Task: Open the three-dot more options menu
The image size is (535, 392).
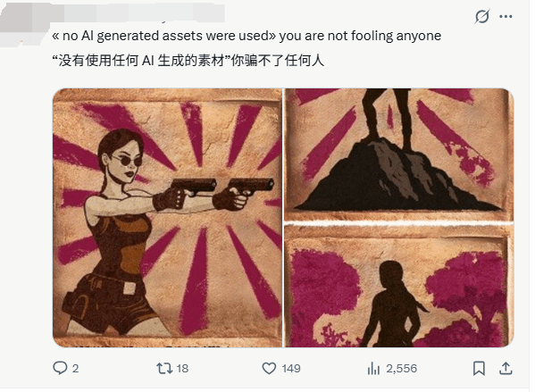Action: 506,16
